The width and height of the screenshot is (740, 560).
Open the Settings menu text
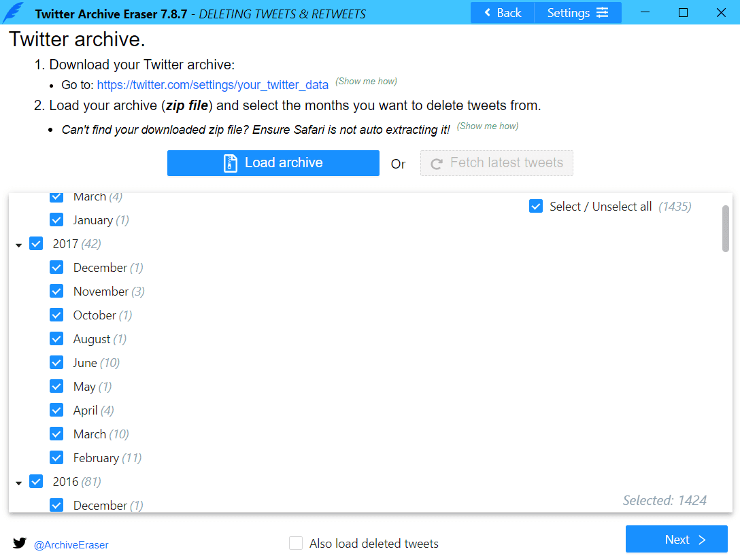pyautogui.click(x=568, y=13)
